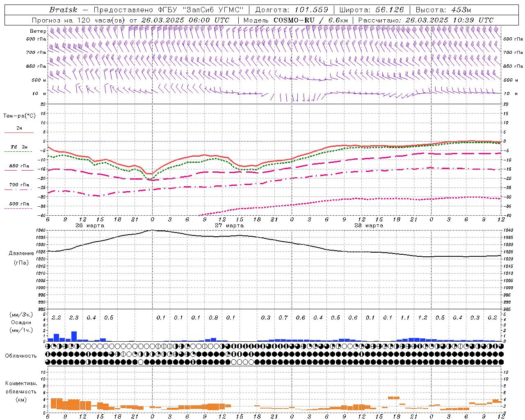Click the 1.2 precipitation total value
525x420 pixels.
422,318
